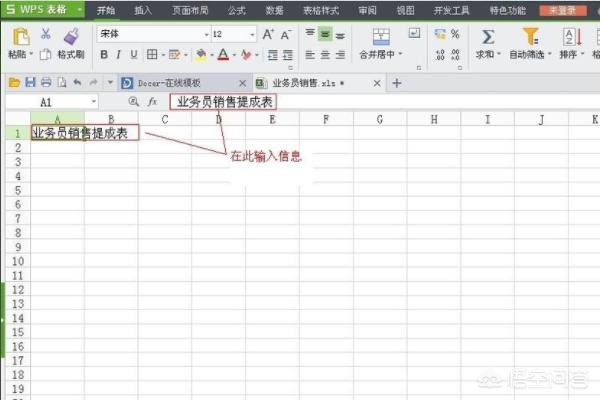Increase font size with large A icon
This screenshot has height=400, width=600.
tap(268, 34)
